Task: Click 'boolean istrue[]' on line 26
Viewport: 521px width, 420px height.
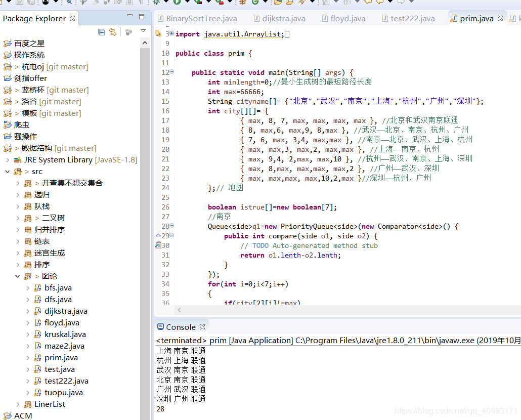Action: point(241,207)
